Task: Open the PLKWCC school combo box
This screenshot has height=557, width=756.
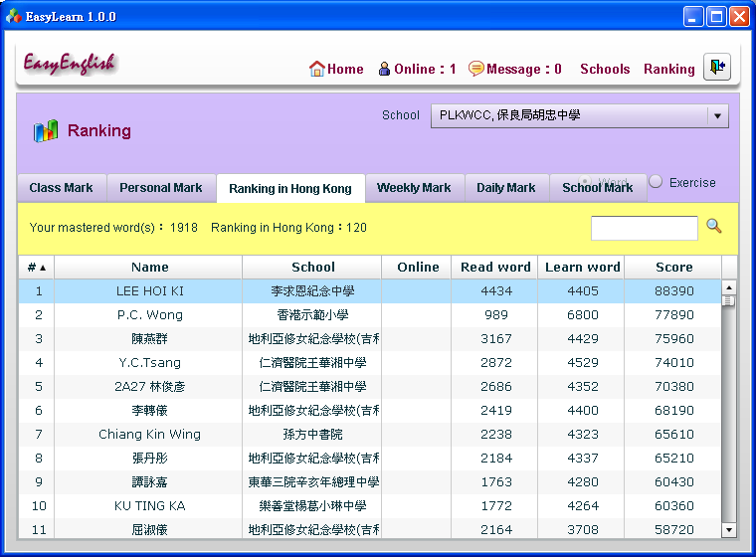Action: pos(579,115)
